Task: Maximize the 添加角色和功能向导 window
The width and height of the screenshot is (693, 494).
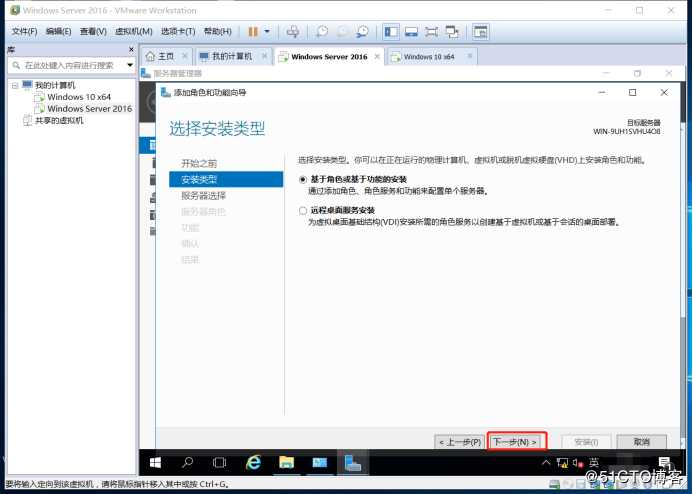Action: [632, 92]
